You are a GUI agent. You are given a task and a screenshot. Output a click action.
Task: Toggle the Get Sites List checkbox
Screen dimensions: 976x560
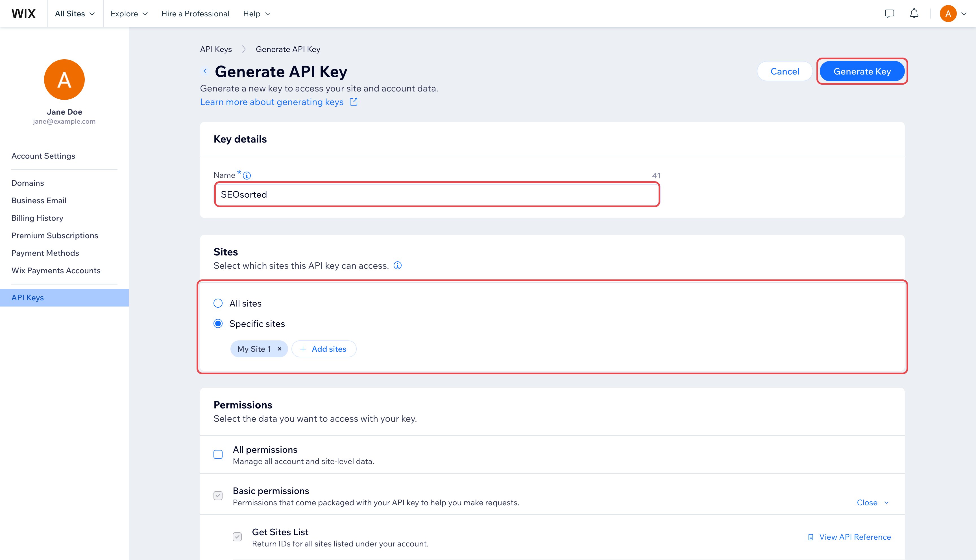pos(238,537)
